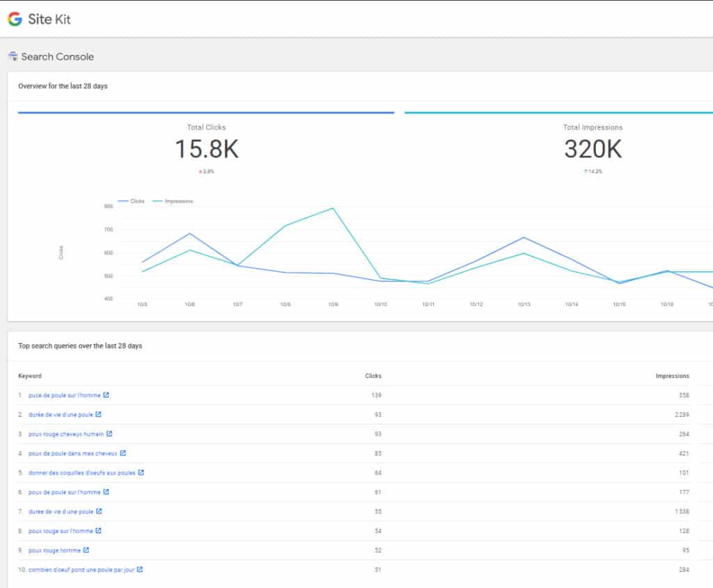
Task: Open external icon beside puce de poule sur l'homme
Action: click(x=106, y=395)
